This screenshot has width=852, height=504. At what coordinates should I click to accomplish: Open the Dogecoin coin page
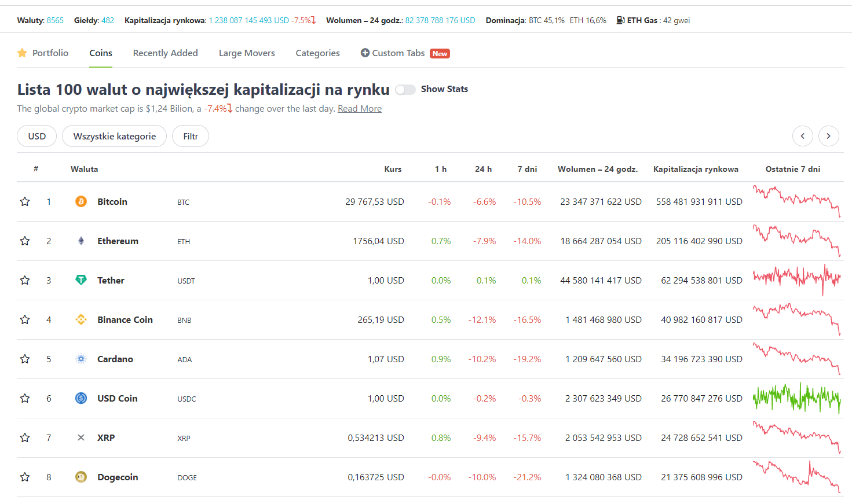(x=118, y=477)
